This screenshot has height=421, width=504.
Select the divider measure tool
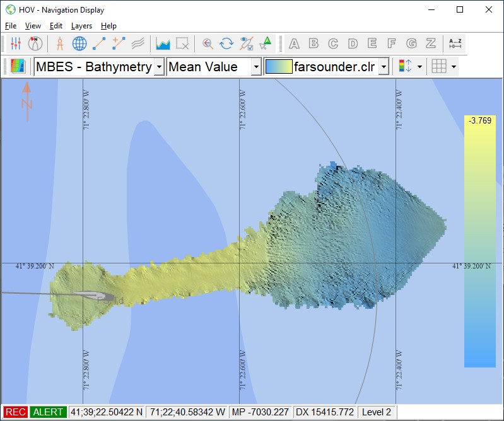click(60, 43)
